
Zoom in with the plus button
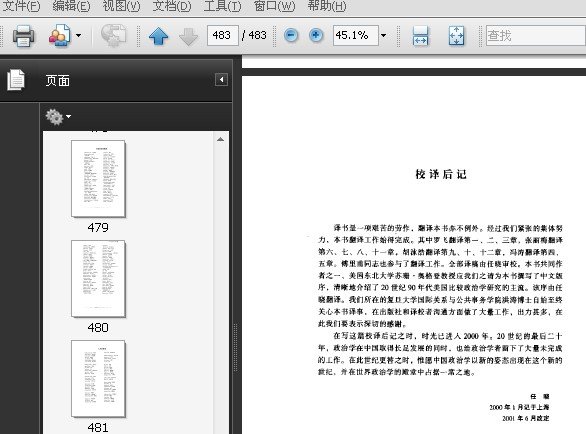pos(316,36)
